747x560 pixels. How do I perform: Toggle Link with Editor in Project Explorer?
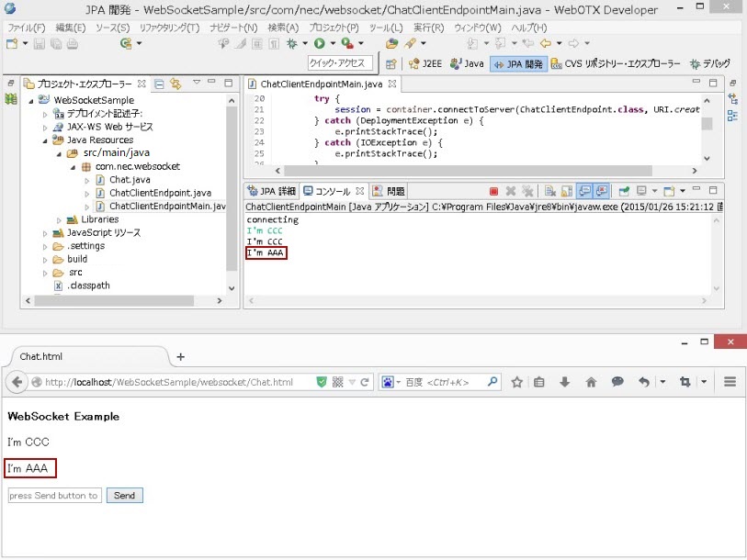pos(175,84)
